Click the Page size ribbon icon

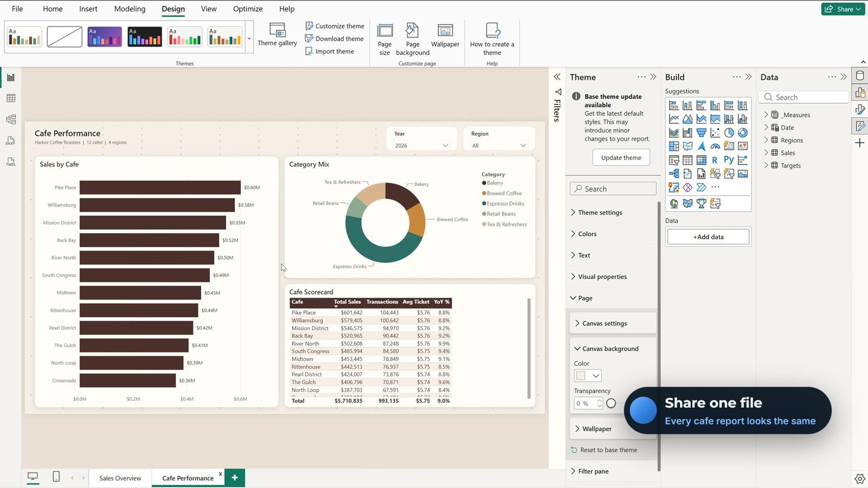pos(385,39)
